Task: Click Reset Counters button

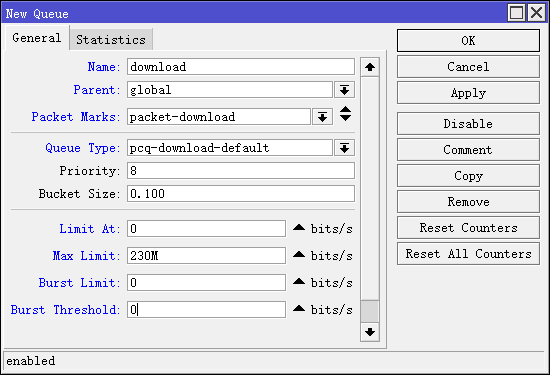Action: coord(468,228)
